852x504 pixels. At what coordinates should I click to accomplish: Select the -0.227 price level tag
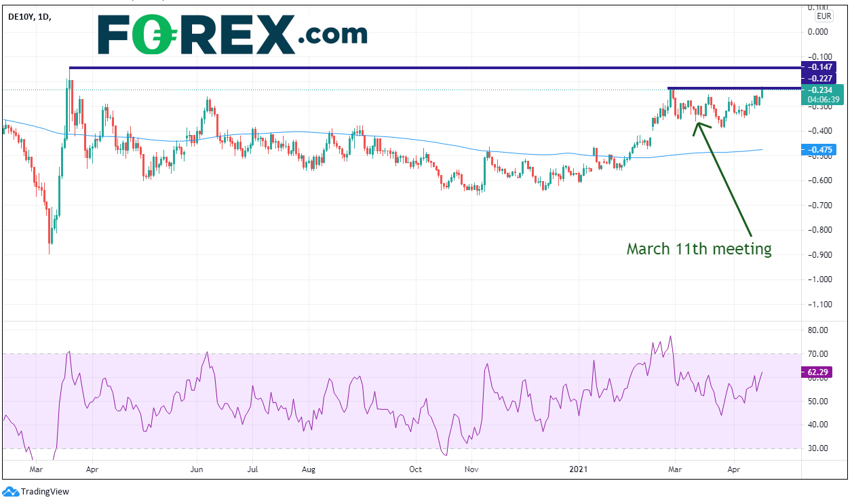822,79
